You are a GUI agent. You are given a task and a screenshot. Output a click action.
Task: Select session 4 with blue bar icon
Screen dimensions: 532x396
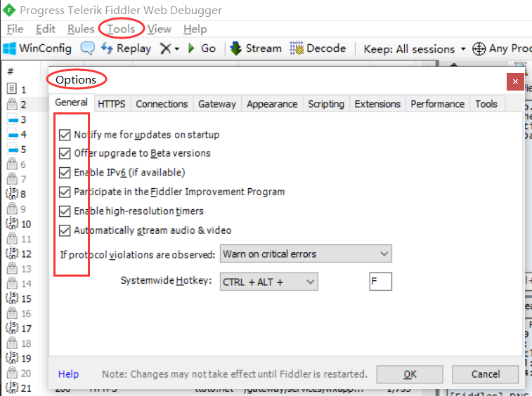coord(13,135)
